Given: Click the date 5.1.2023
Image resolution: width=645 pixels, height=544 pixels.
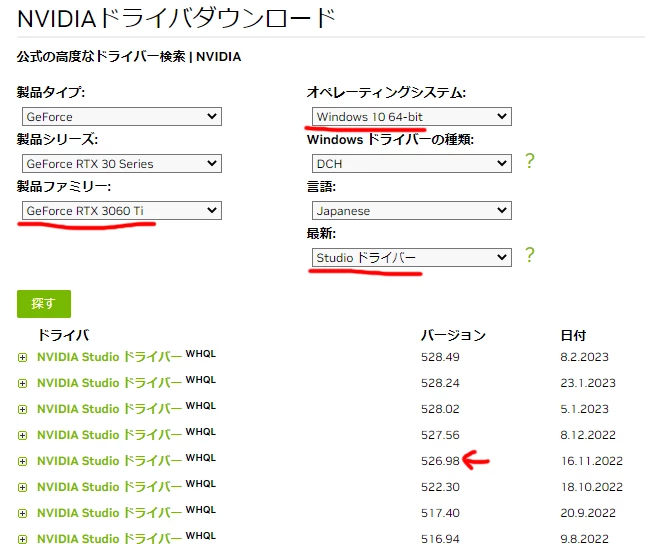Looking at the screenshot, I should click(584, 409).
